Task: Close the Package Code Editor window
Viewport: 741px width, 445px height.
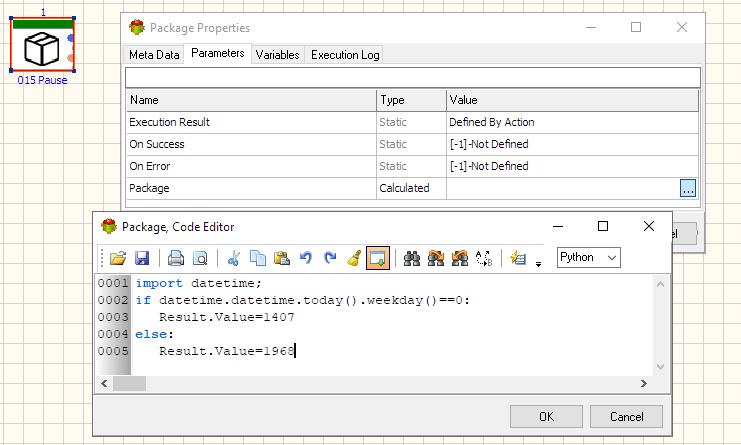Action: [649, 226]
